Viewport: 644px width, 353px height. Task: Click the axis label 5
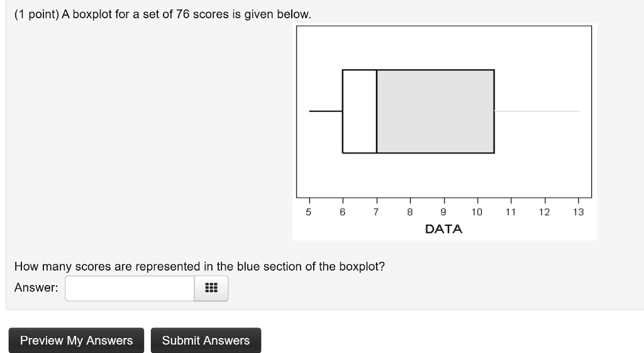[x=308, y=212]
